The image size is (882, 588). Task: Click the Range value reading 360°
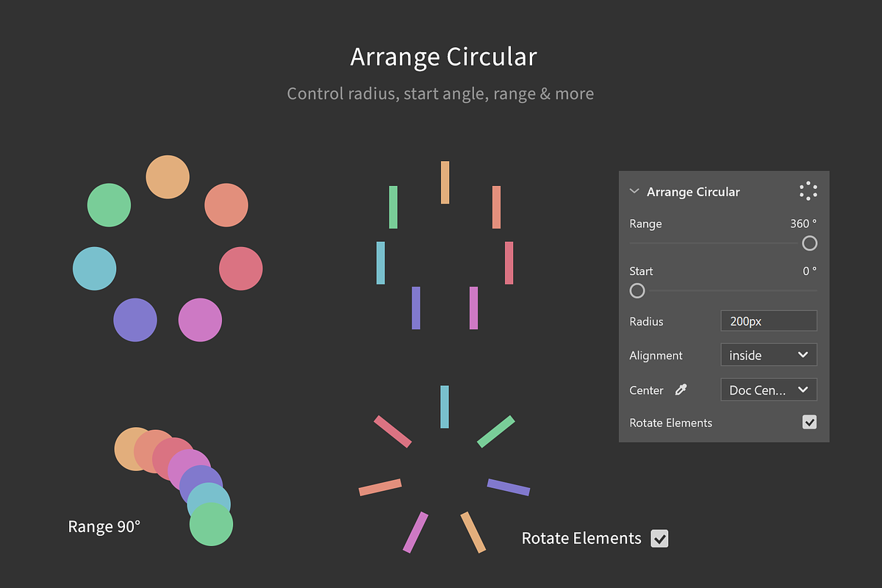803,223
